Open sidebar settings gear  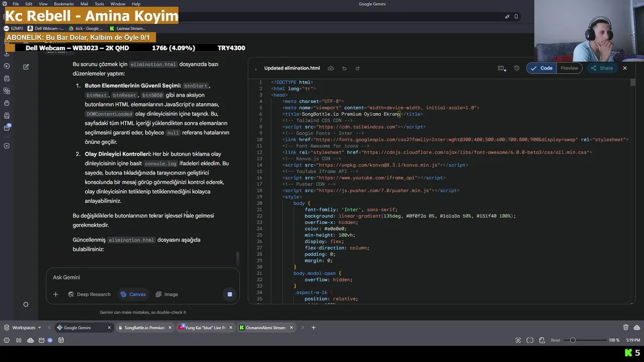point(26,304)
